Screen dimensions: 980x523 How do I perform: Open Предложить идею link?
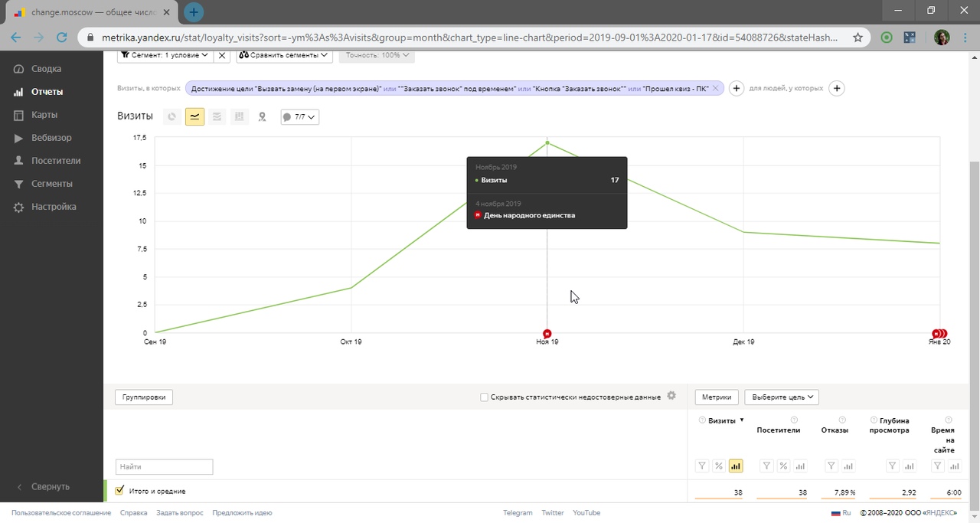click(242, 513)
